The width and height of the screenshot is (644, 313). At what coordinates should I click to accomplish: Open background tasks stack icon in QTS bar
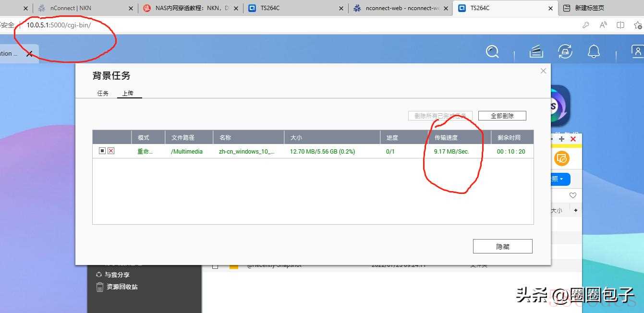[536, 51]
